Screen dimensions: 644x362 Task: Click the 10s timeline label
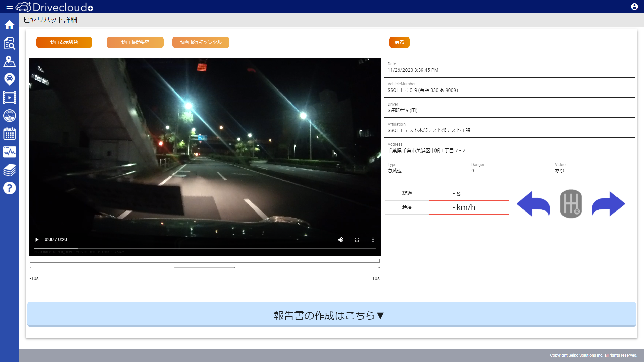[376, 278]
